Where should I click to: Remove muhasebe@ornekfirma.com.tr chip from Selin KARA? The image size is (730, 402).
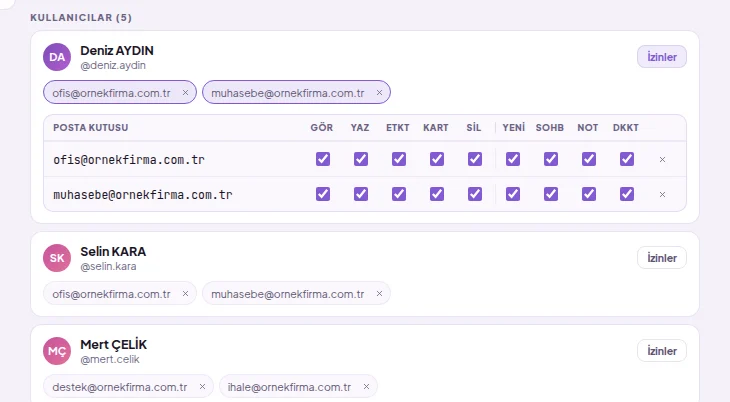click(x=379, y=293)
